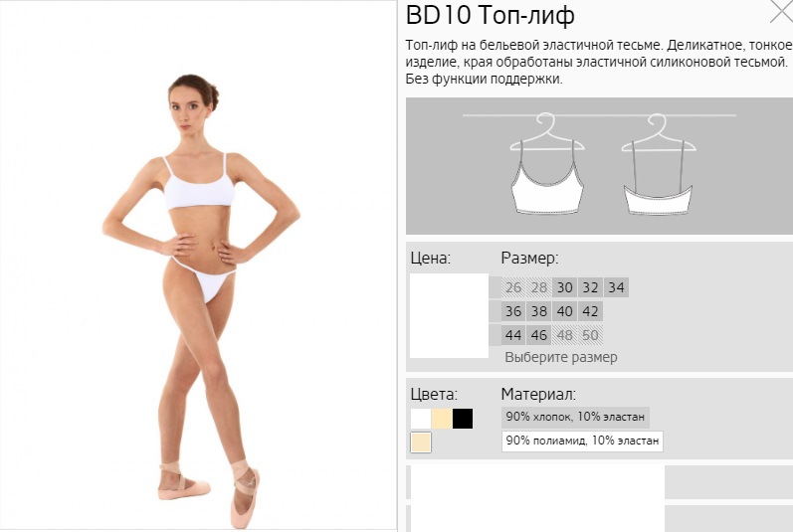The width and height of the screenshot is (793, 532).
Task: Choose size 34
Action: pos(616,287)
